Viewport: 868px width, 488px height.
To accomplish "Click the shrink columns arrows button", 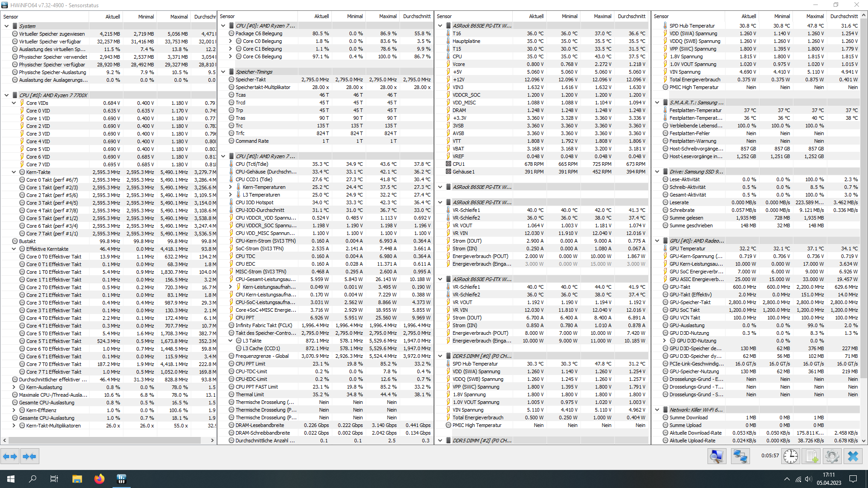I will 29,456.
